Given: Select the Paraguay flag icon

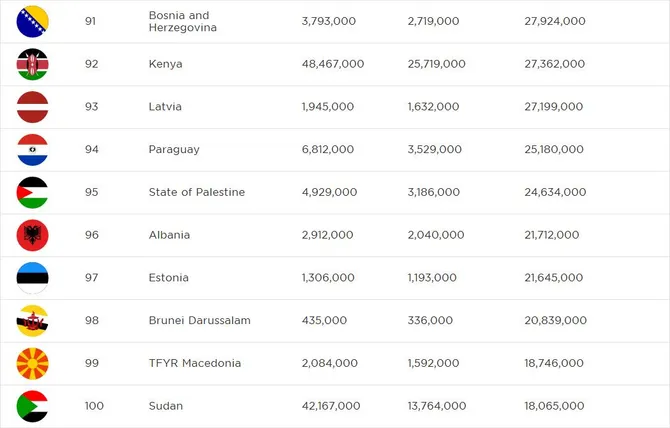Looking at the screenshot, I should [x=32, y=150].
